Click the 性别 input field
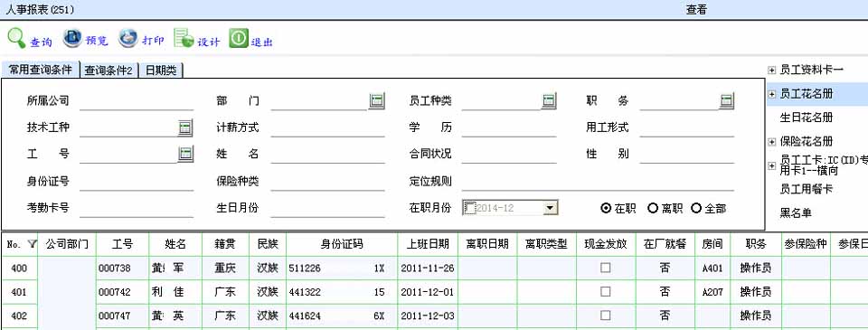The height and width of the screenshot is (330, 868). click(687, 155)
